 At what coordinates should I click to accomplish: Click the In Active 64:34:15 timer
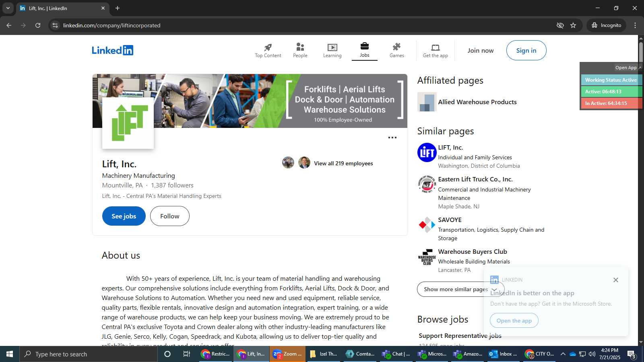(611, 103)
